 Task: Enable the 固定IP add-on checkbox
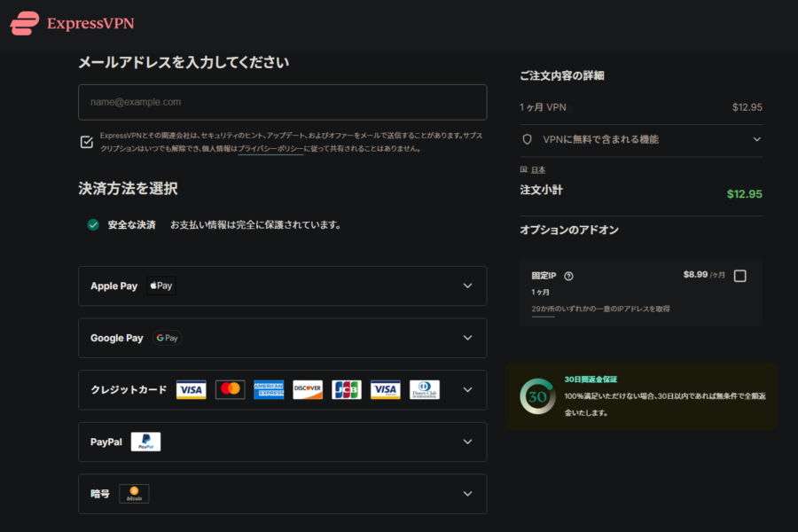740,276
